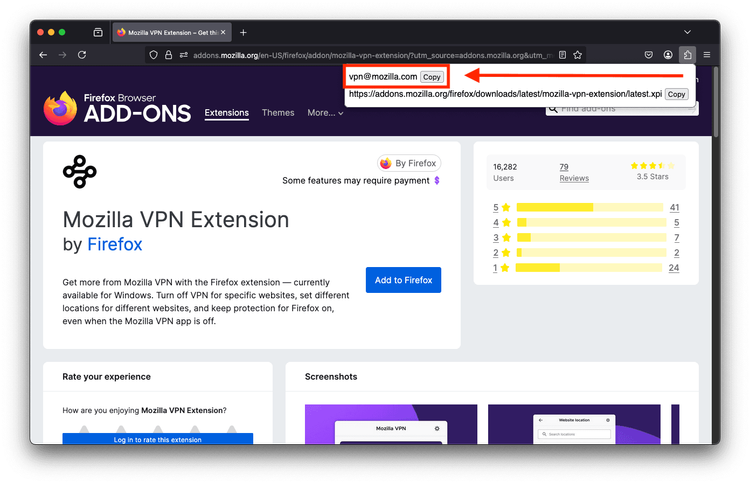Copy the latest.xpi download URL
The image size is (750, 484).
tap(676, 94)
